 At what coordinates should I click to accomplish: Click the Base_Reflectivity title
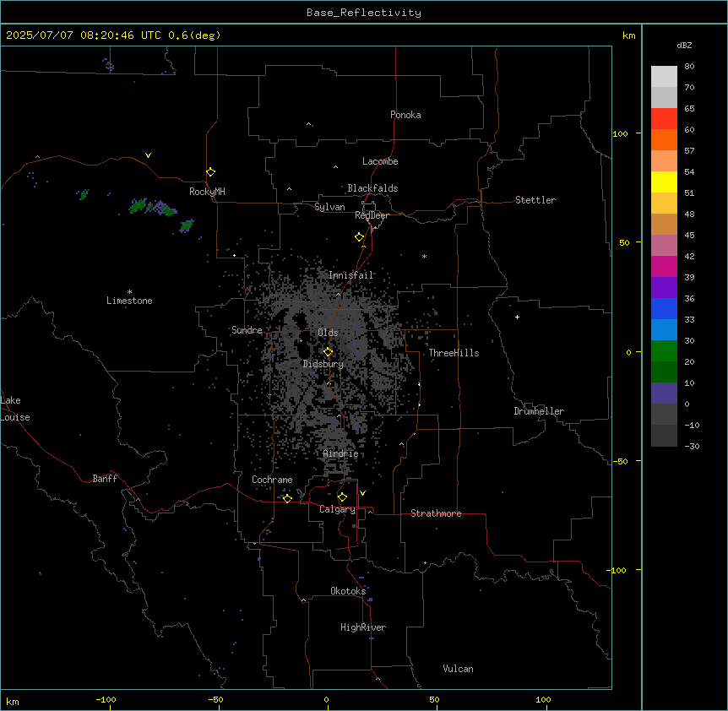(x=364, y=13)
